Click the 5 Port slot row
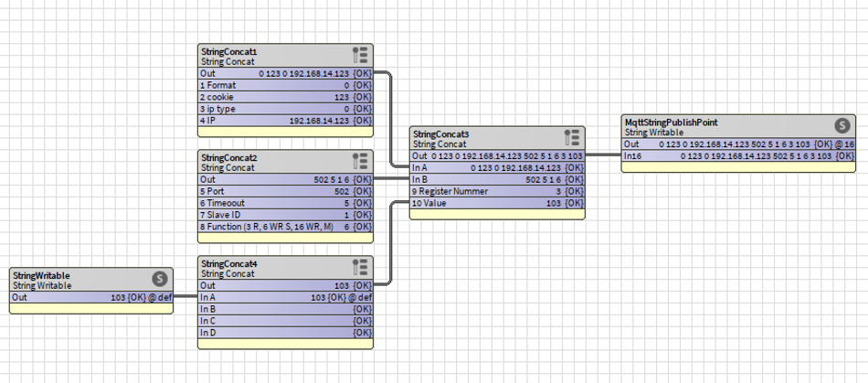Viewport: 868px width, 383px height. tap(286, 192)
